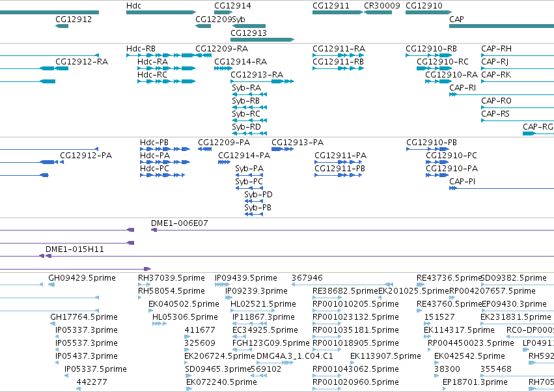The width and height of the screenshot is (554, 392).
Task: Select the CG12911-RB transcript label
Action: coord(338,61)
